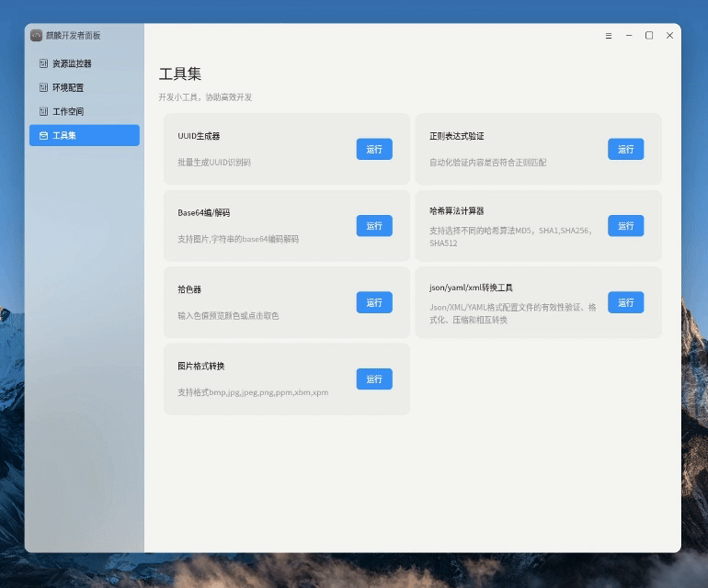This screenshot has width=708, height=588.
Task: Close the developer panel window
Action: (x=669, y=36)
